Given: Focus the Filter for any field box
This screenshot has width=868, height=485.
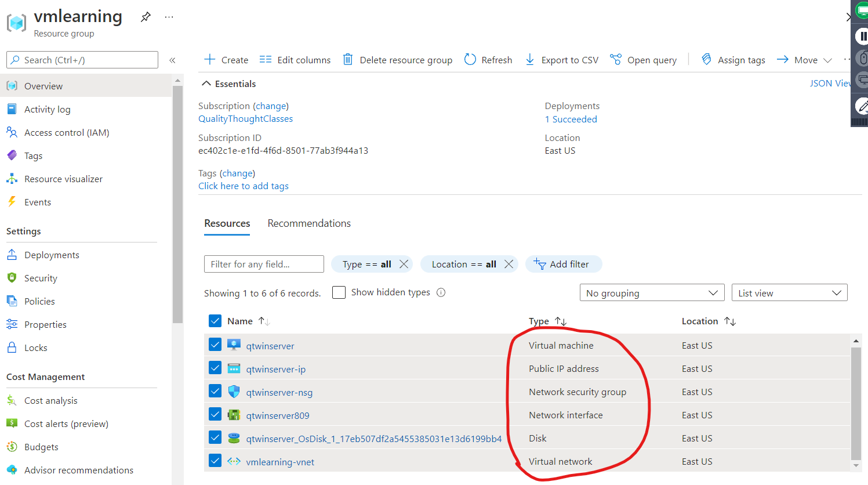Looking at the screenshot, I should click(x=264, y=264).
